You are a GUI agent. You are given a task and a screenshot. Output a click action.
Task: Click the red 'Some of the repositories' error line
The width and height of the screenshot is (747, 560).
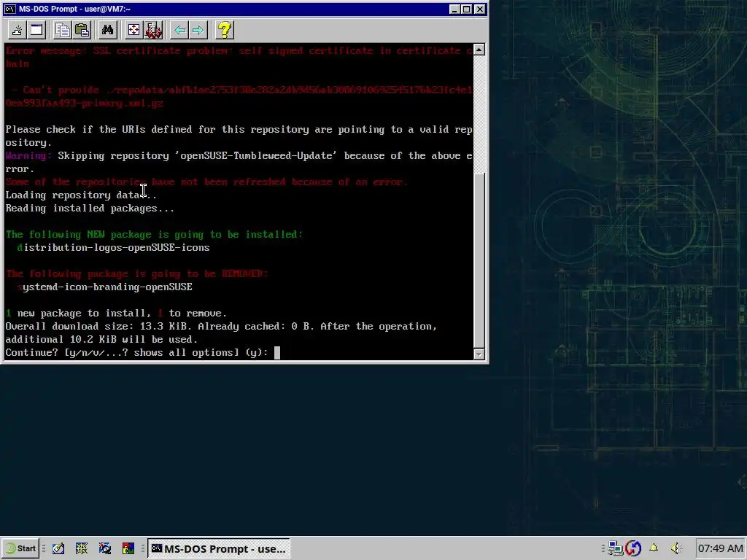pos(206,182)
